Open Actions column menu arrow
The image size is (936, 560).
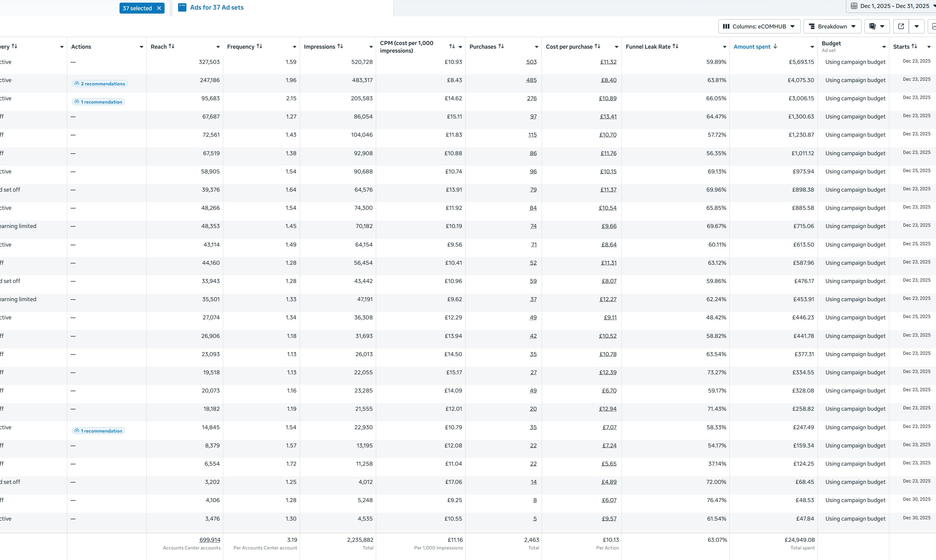[141, 47]
